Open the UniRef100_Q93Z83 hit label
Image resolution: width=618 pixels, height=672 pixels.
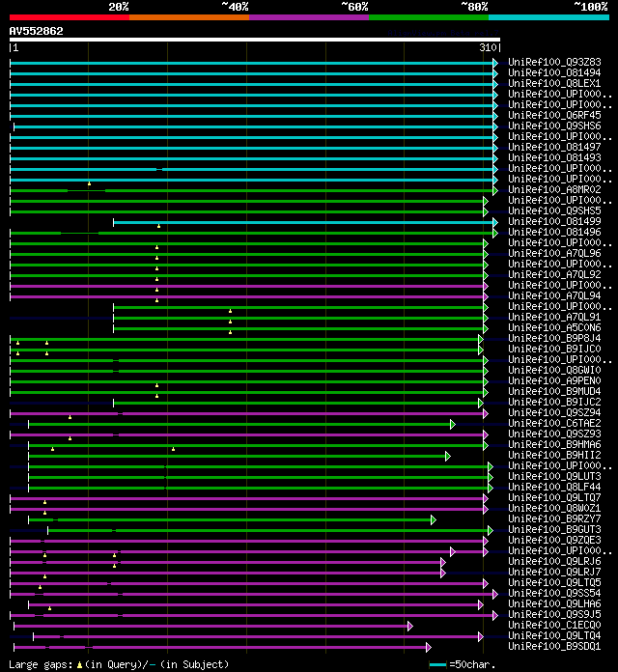pyautogui.click(x=554, y=62)
